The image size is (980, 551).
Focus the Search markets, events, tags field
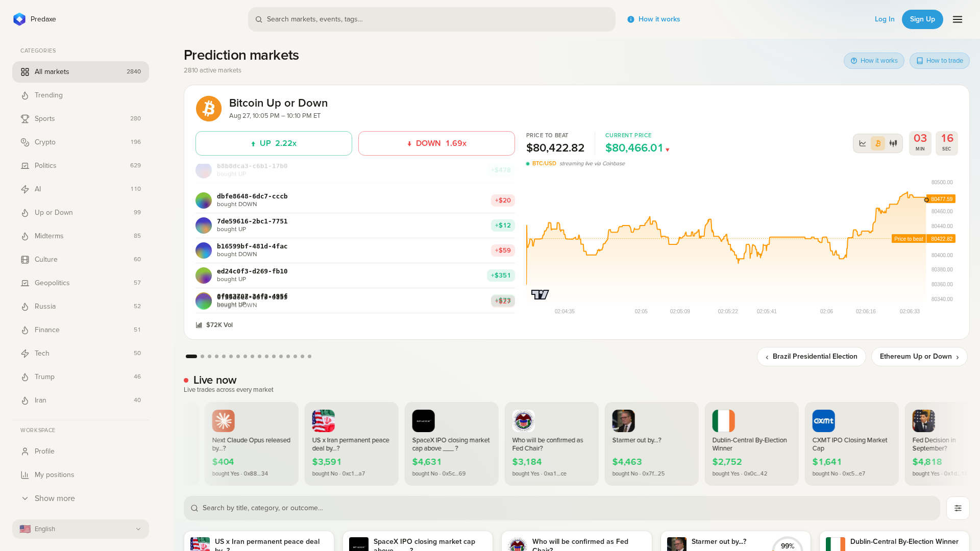coord(432,19)
